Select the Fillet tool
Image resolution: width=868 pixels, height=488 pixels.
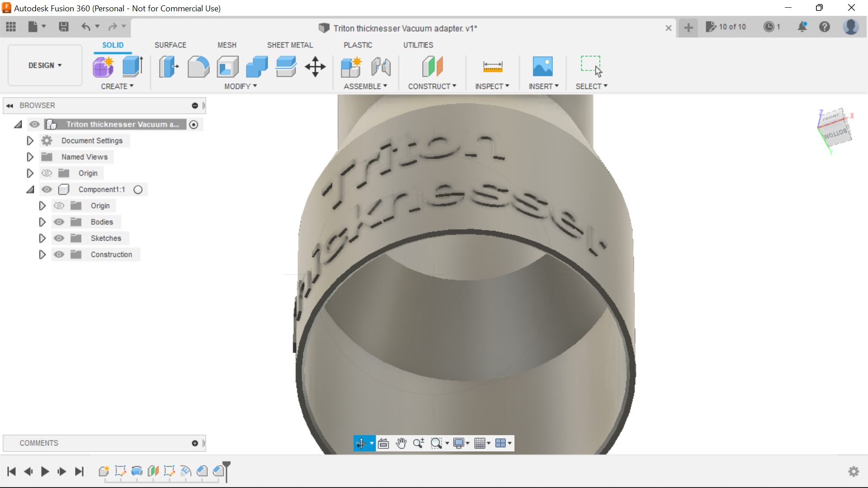(x=198, y=66)
